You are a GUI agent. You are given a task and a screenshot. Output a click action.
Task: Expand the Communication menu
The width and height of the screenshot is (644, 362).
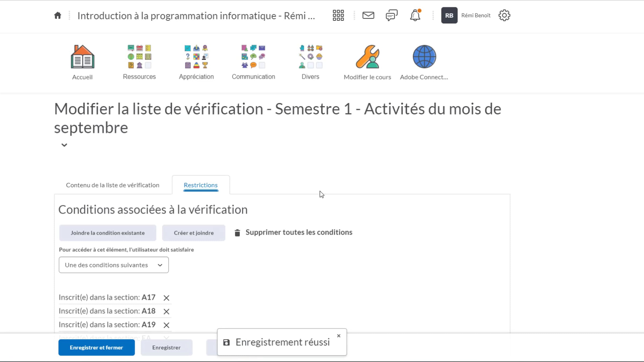point(253,62)
